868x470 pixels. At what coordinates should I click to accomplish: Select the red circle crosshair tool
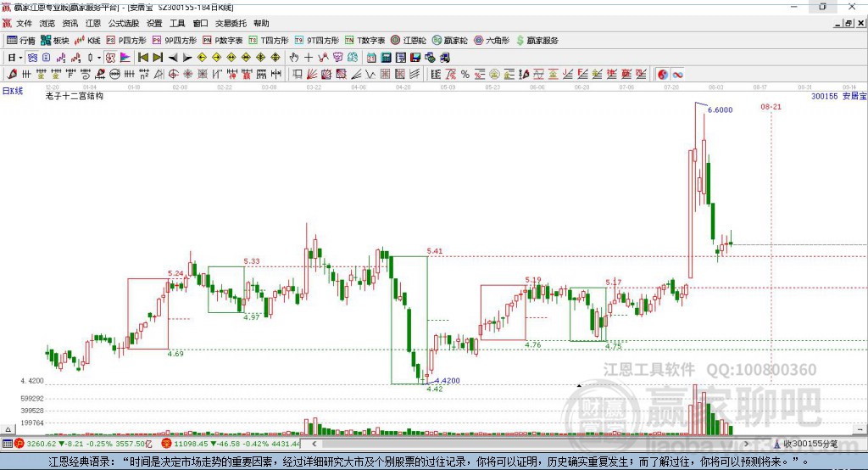coord(173,75)
